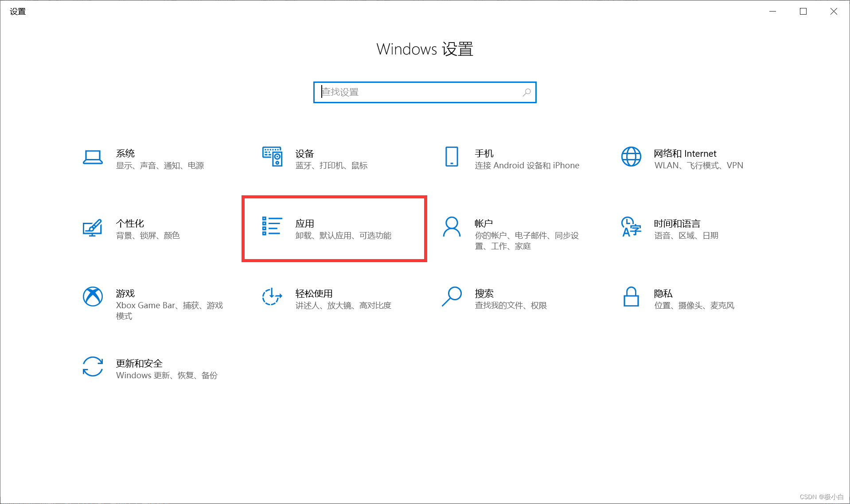Open the 系统 laptop icon
The height and width of the screenshot is (504, 850).
click(93, 157)
